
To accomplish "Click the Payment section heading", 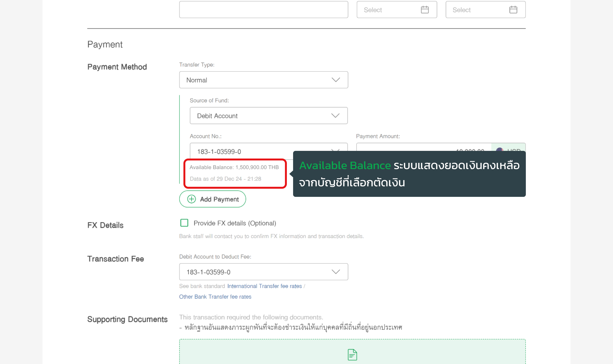I will pos(105,44).
